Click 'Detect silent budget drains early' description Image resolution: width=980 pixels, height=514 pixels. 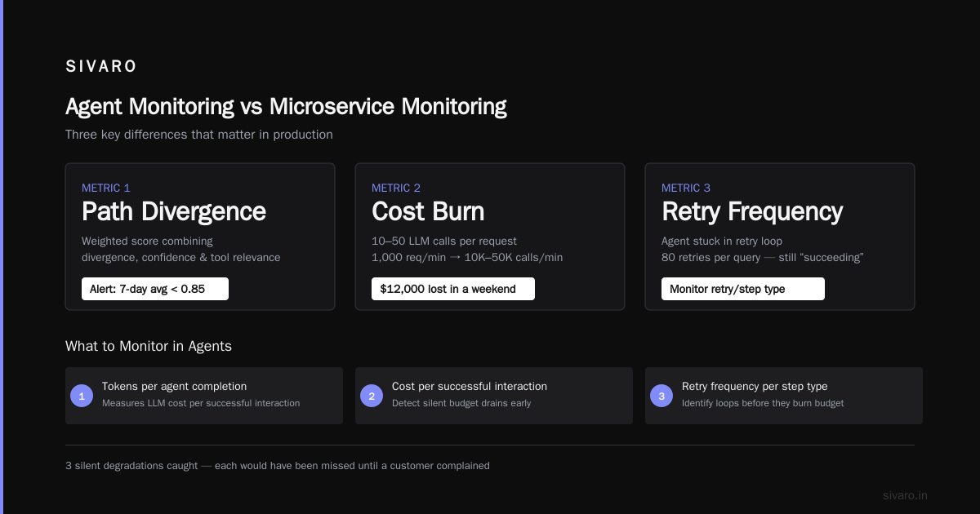click(x=461, y=403)
